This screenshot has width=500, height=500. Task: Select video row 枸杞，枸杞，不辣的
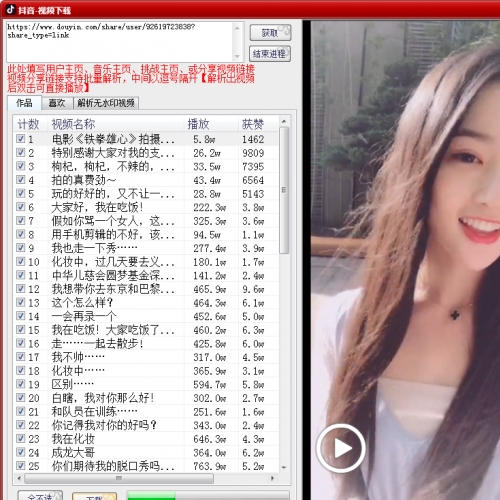146,166
